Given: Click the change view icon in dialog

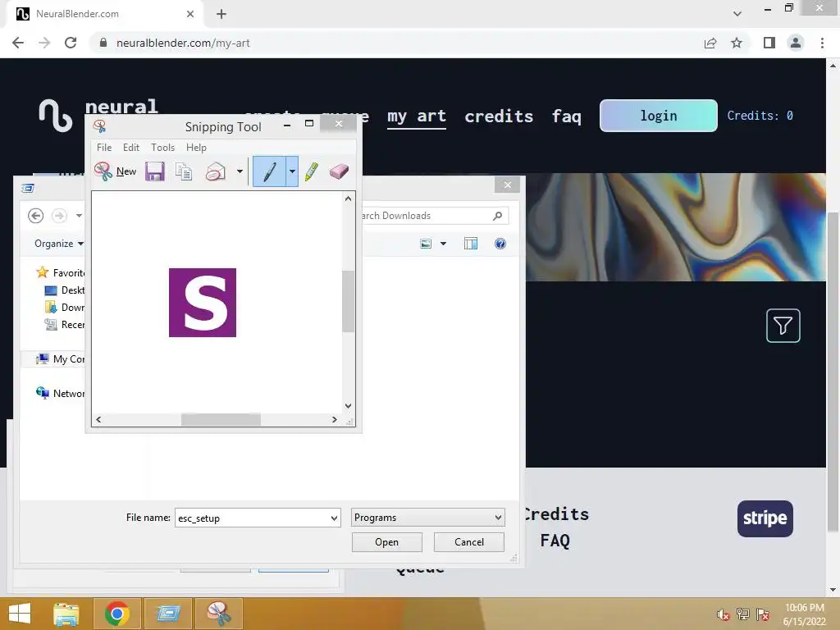Looking at the screenshot, I should pos(426,244).
